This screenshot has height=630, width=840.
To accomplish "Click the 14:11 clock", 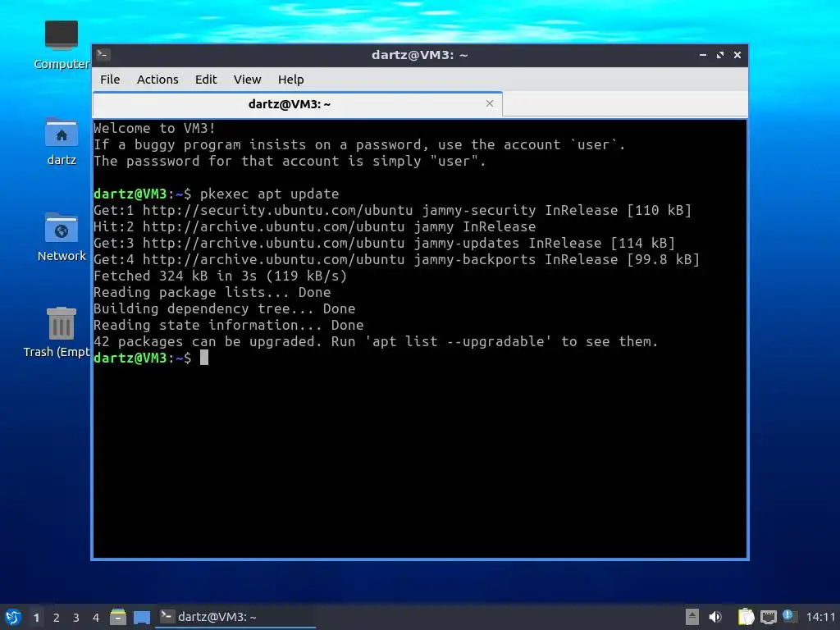I will 820,617.
